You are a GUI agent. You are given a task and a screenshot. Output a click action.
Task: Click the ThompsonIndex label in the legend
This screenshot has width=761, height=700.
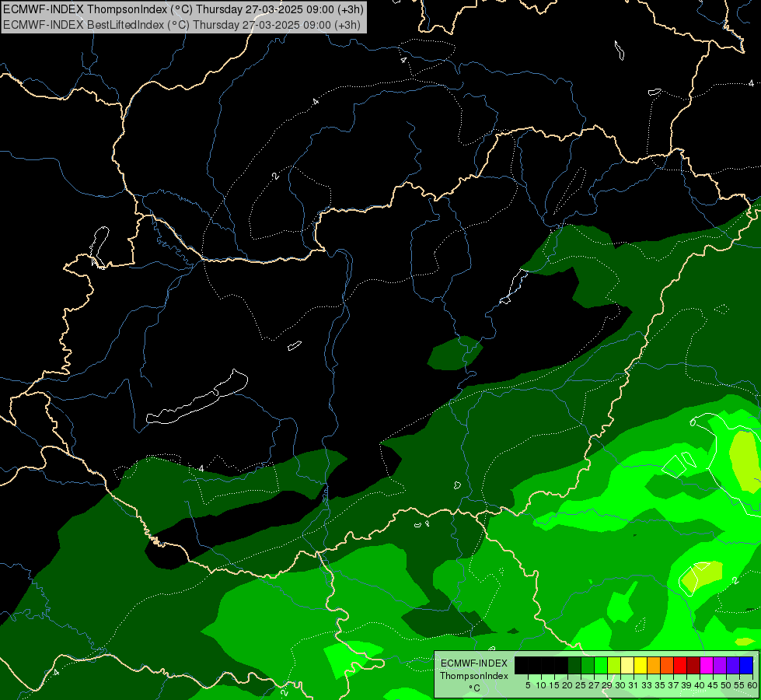click(474, 676)
